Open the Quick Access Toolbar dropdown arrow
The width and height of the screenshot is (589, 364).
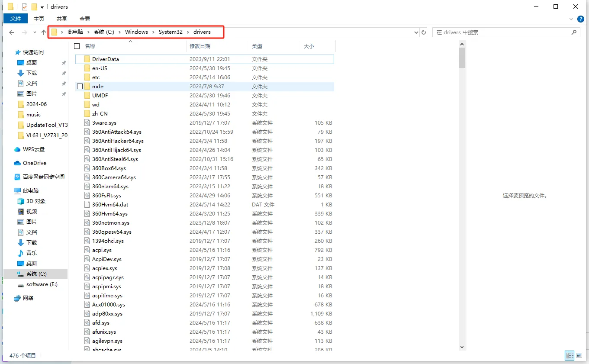42,7
